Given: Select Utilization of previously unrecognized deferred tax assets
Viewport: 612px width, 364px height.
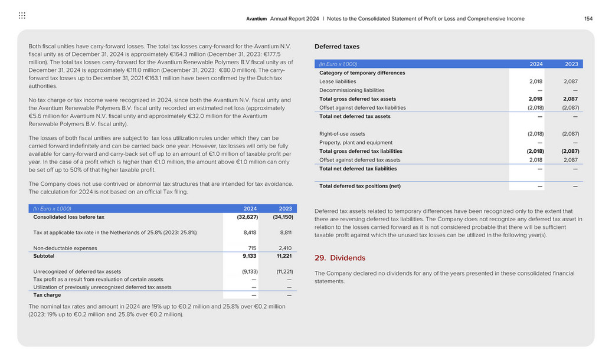Looking at the screenshot, I should (x=102, y=287).
